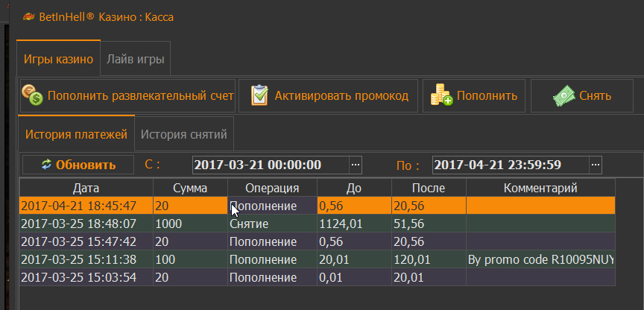
Task: Select row dated 2017-03-25 18:48:07
Action: (317, 224)
